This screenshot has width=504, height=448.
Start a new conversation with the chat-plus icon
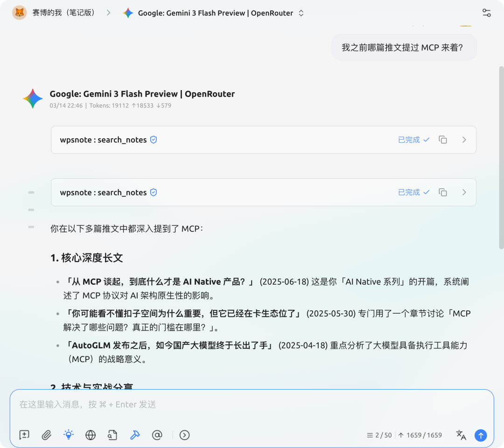(x=24, y=435)
